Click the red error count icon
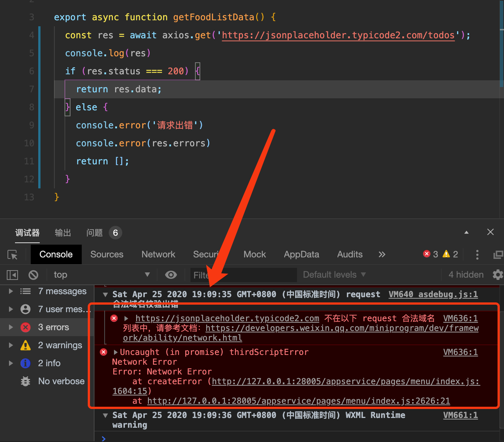The image size is (504, 442). (427, 254)
